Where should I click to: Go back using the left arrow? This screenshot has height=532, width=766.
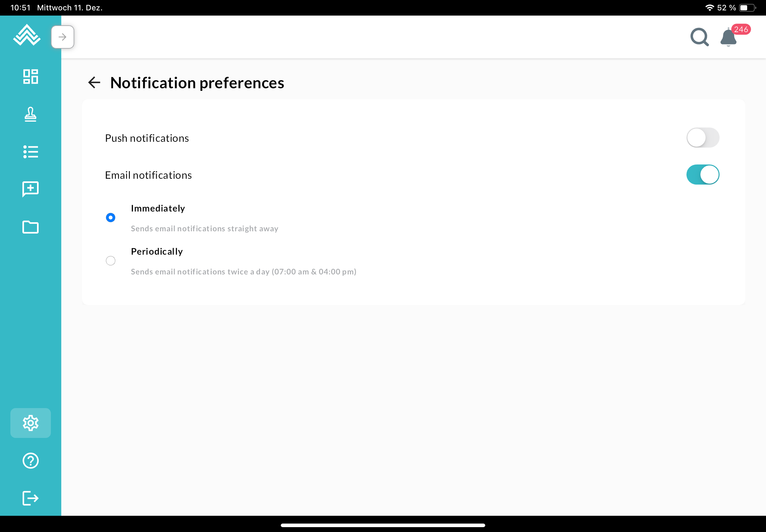pos(94,82)
